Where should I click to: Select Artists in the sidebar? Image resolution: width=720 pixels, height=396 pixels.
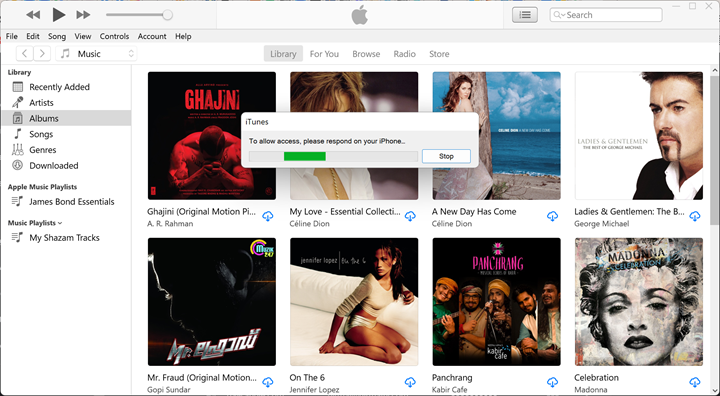66,102
